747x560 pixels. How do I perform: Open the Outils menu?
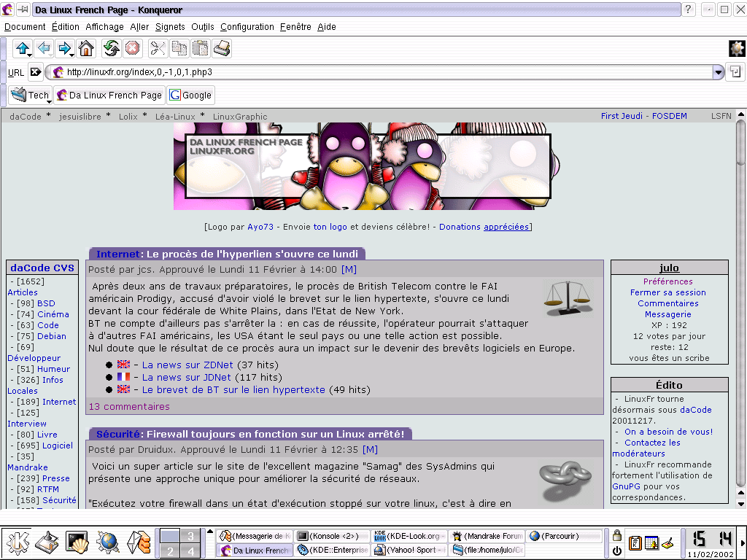click(x=203, y=27)
